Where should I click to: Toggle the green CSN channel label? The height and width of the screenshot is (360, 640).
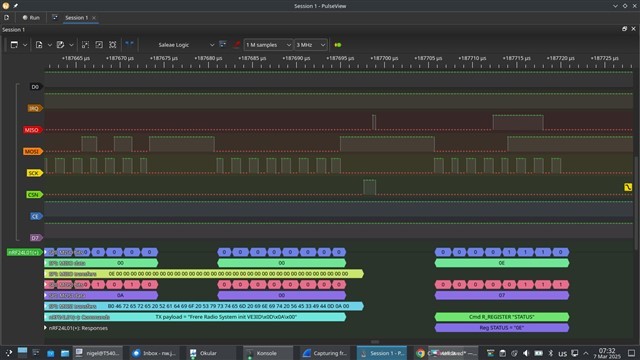[35, 195]
